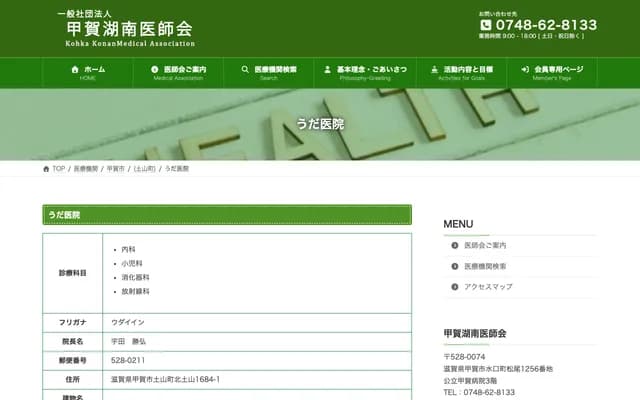Click the (土山町) breadcrumb link
The height and width of the screenshot is (400, 640).
pos(144,169)
